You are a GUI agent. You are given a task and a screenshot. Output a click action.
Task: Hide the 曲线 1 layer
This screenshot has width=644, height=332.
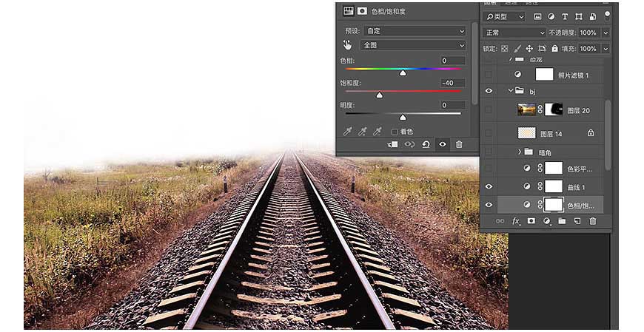pos(489,187)
